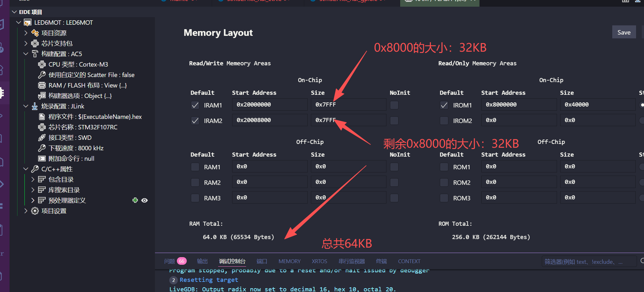644x292 pixels.
Task: Expand the 库搜索目录 node
Action: coord(33,190)
